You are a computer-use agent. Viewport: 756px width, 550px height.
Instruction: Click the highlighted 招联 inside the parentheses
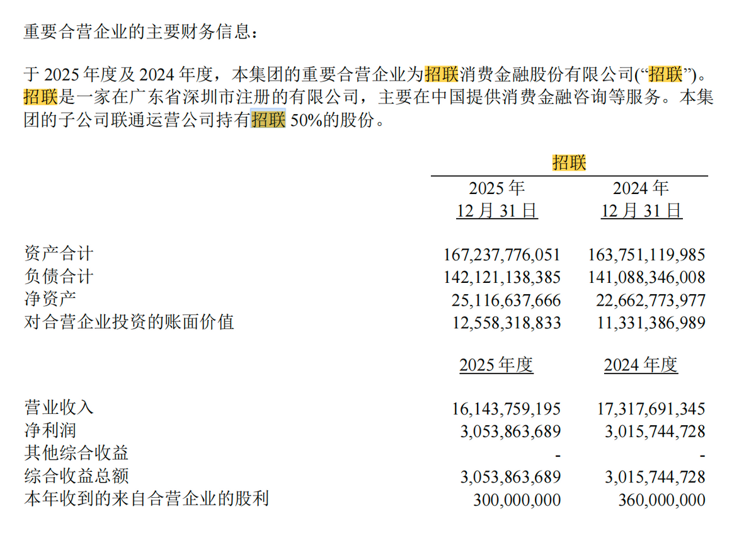pyautogui.click(x=665, y=74)
